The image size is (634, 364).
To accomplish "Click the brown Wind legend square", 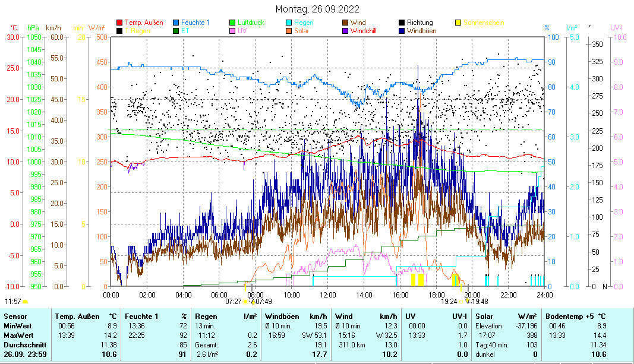I will 346,23.
